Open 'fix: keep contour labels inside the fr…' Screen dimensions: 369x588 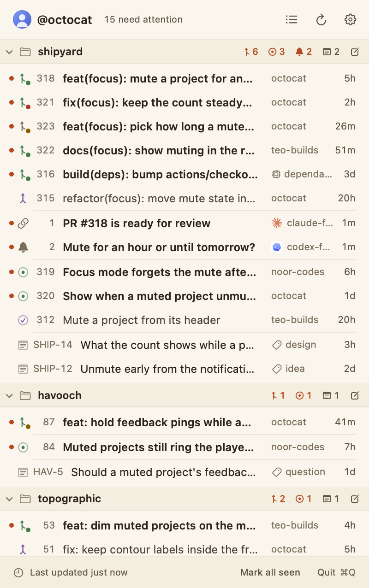pos(160,549)
